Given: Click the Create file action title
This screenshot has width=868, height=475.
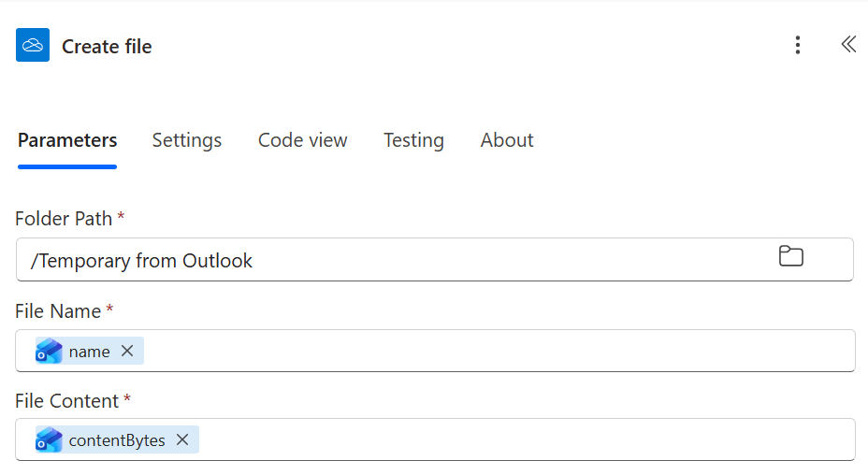Looking at the screenshot, I should pyautogui.click(x=107, y=47).
